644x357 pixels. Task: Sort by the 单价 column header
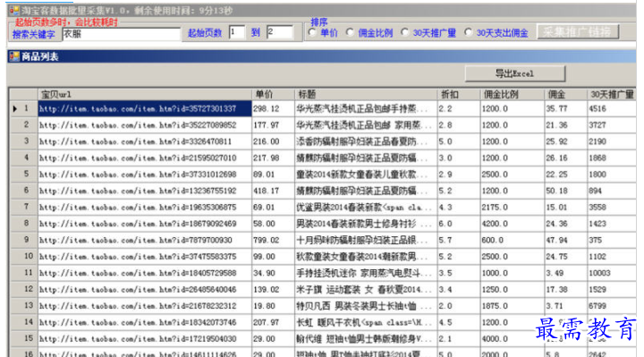pyautogui.click(x=273, y=95)
